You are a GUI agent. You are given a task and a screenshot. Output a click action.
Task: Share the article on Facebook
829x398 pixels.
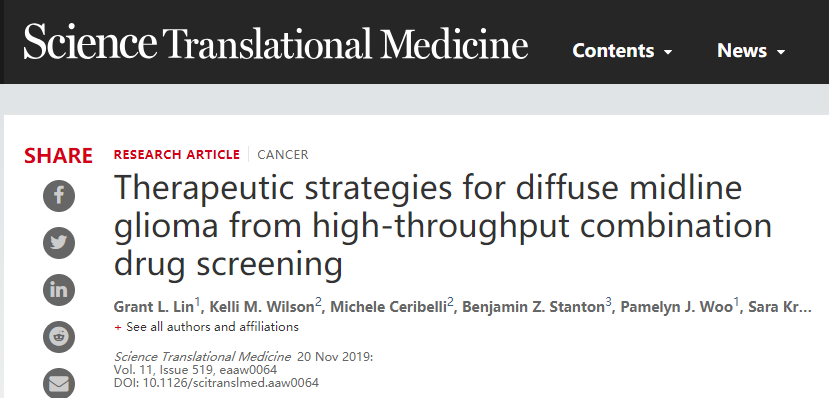pyautogui.click(x=59, y=196)
